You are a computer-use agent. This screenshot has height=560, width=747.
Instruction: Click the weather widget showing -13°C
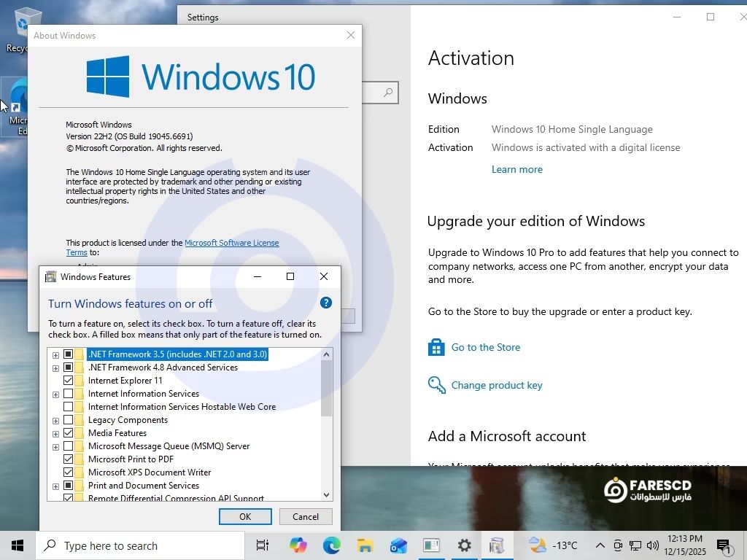coord(553,545)
